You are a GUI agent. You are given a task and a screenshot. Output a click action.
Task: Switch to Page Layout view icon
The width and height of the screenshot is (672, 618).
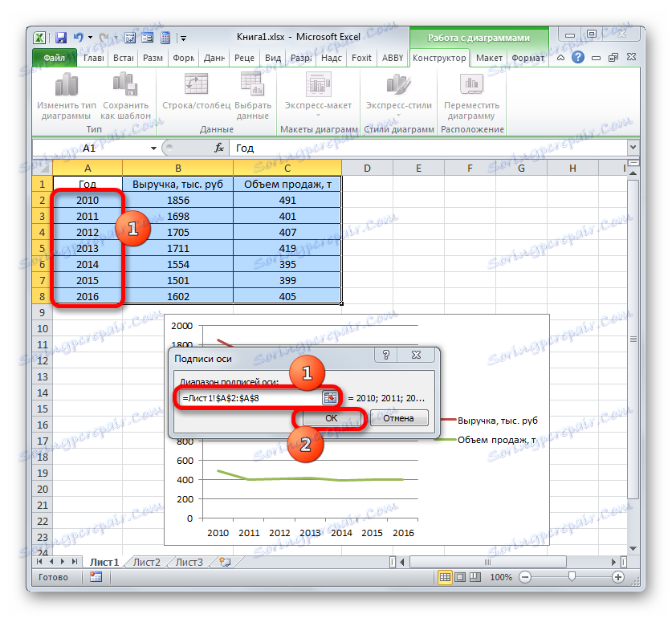(460, 577)
